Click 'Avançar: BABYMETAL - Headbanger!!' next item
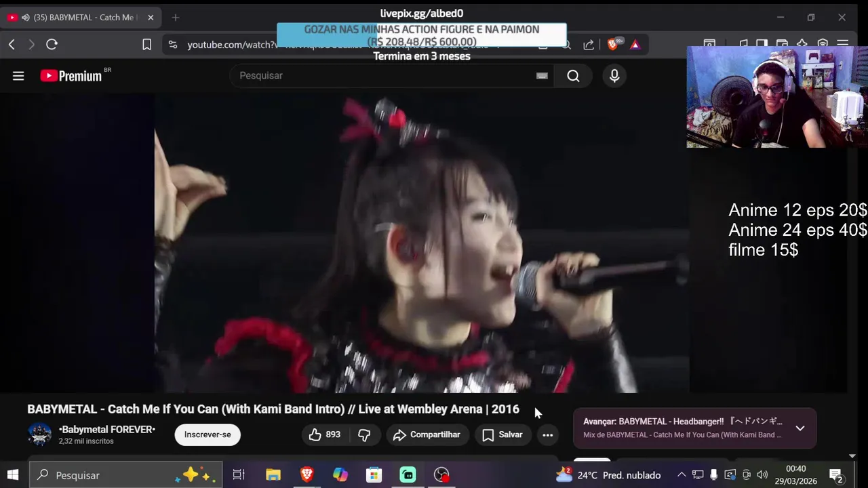The image size is (868, 488). [683, 422]
